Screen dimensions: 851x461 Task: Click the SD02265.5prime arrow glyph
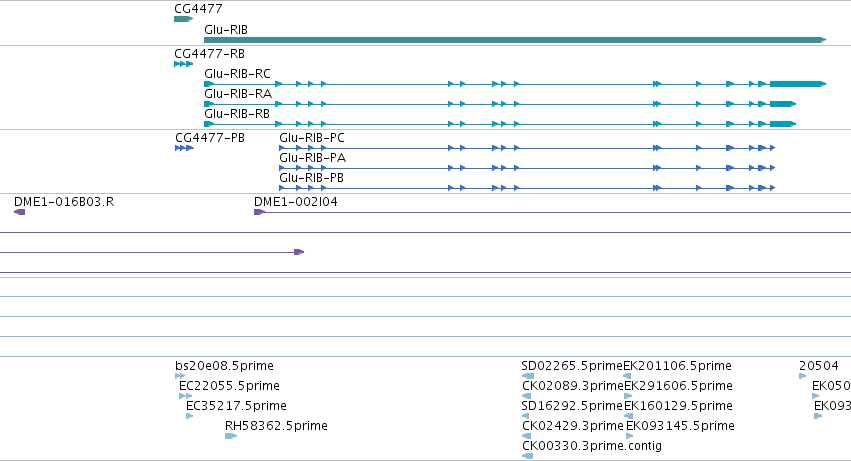coord(528,376)
